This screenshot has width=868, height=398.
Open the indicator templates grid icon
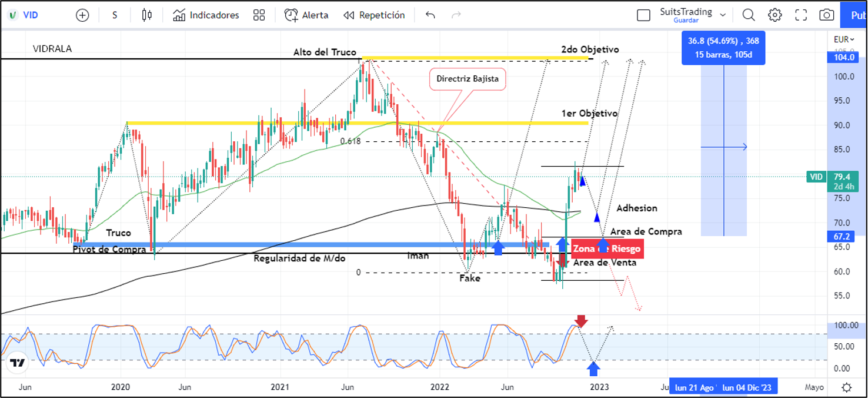coord(259,15)
